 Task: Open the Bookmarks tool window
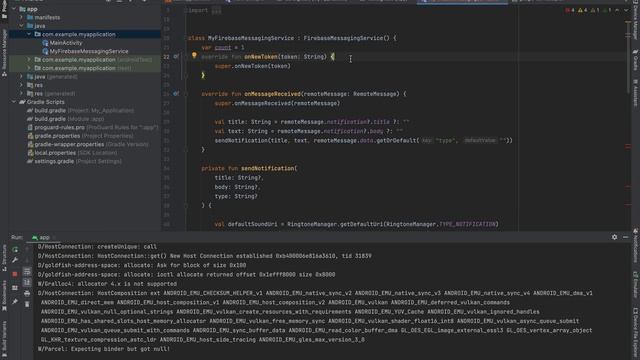[x=4, y=295]
